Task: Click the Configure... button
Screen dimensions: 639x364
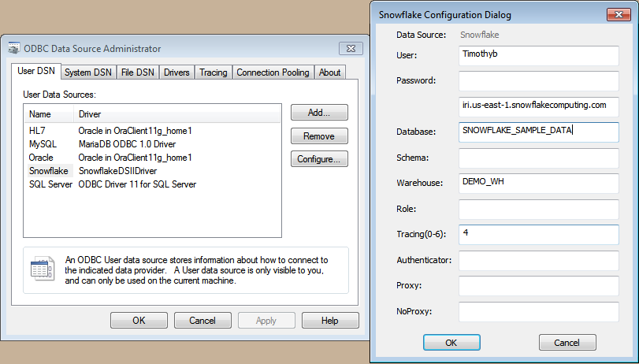Action: pos(319,159)
